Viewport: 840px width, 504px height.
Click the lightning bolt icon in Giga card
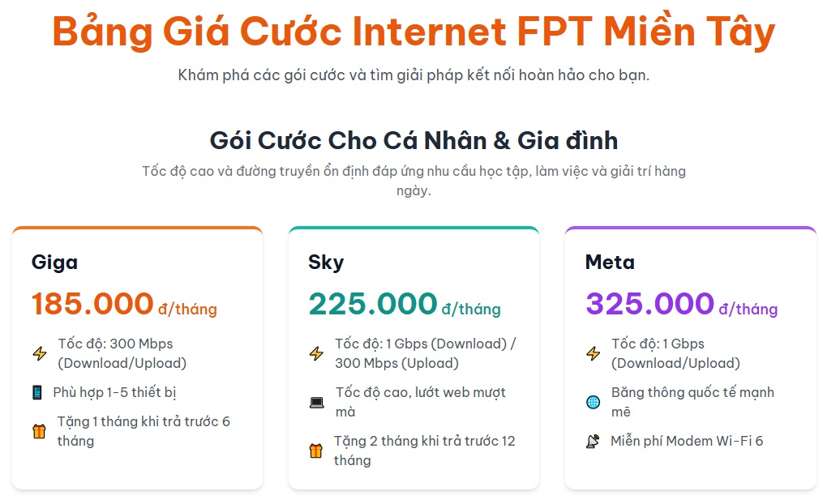coord(40,353)
